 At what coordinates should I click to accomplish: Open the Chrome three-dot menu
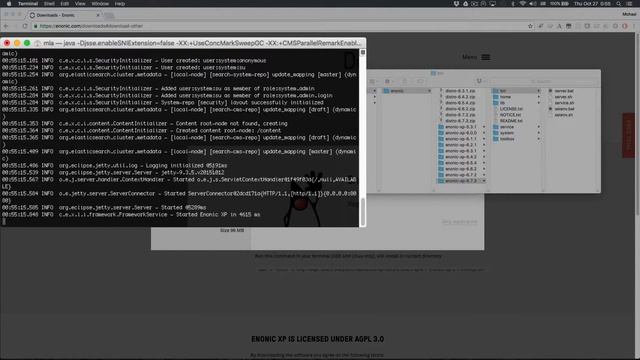634,26
